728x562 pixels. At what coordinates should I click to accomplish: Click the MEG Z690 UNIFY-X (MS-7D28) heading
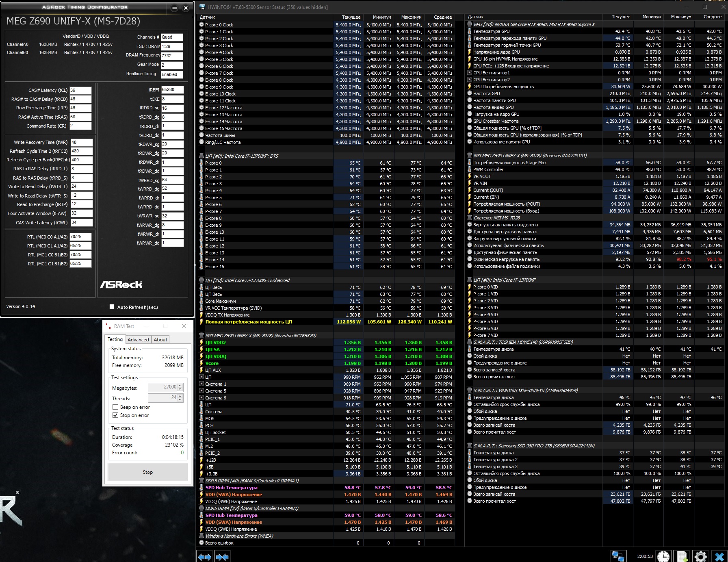pos(73,21)
